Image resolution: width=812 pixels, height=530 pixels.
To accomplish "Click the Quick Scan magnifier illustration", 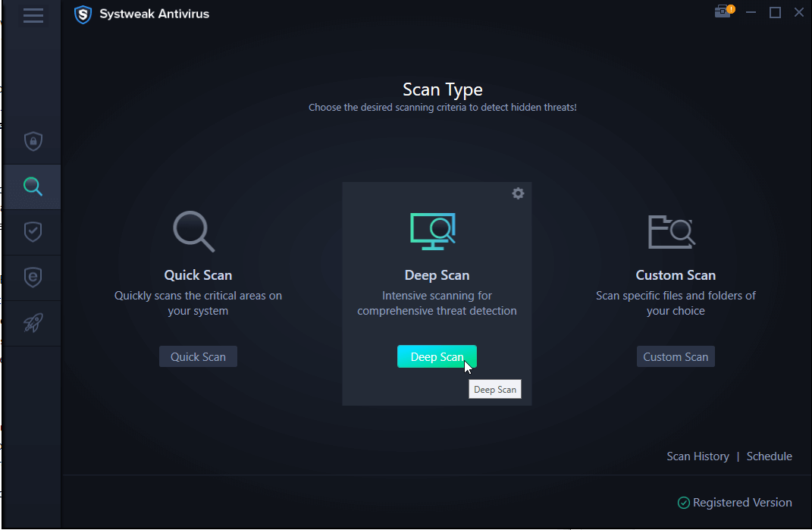I will [196, 231].
